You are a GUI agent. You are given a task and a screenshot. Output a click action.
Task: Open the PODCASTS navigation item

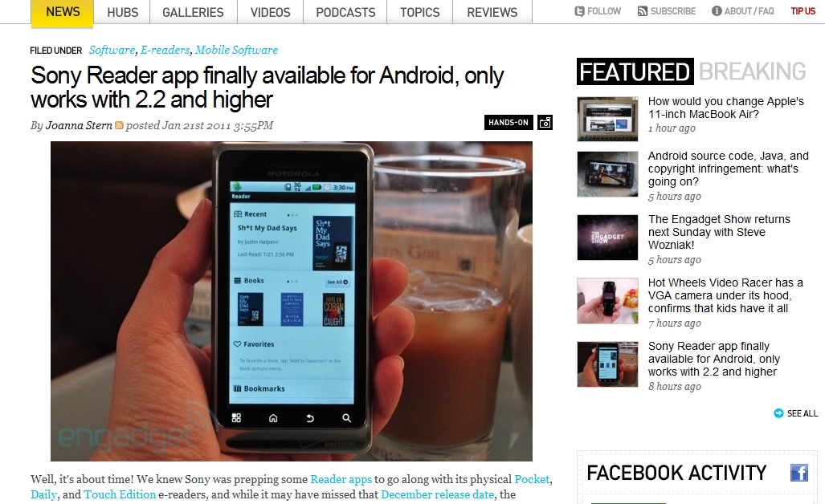click(x=345, y=12)
